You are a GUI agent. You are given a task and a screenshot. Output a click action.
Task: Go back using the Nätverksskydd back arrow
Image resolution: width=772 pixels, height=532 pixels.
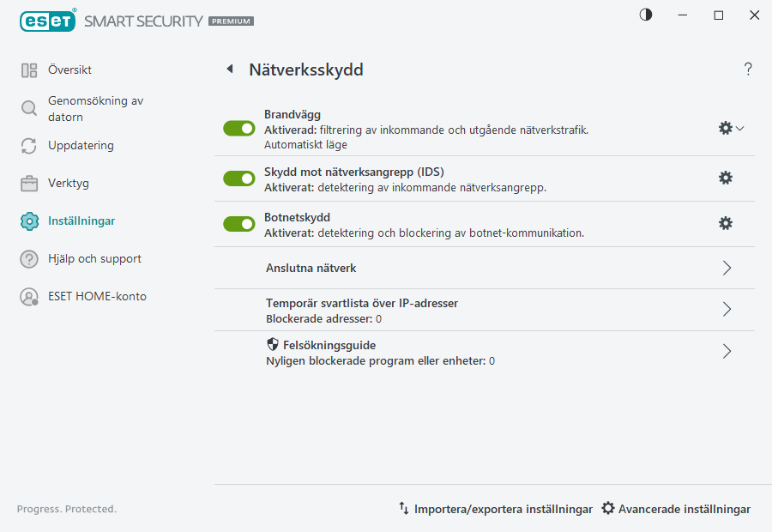pos(229,69)
